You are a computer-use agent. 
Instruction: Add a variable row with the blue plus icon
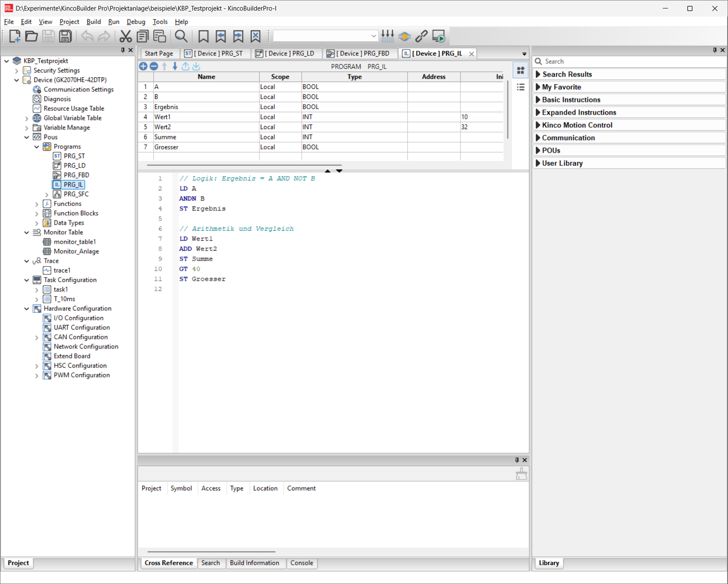tap(143, 66)
